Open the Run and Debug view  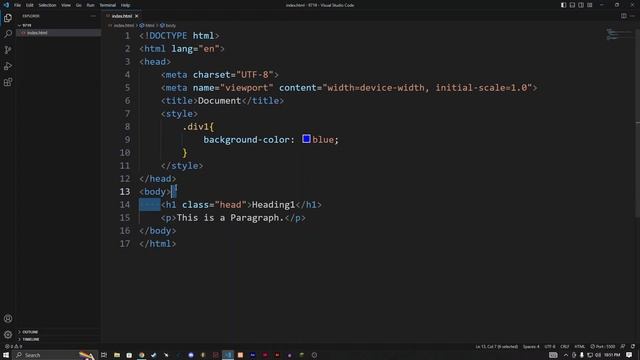coord(8,66)
